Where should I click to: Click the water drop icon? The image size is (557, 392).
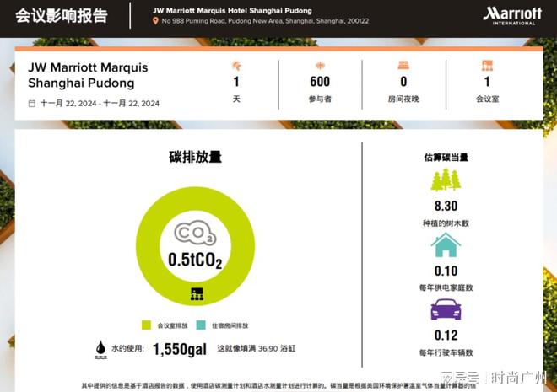click(x=100, y=350)
